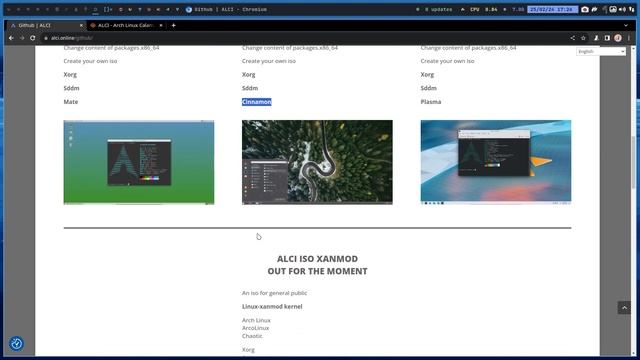Image resolution: width=640 pixels, height=360 pixels.
Task: Click the screenshot camera tray icon
Action: coord(585,9)
